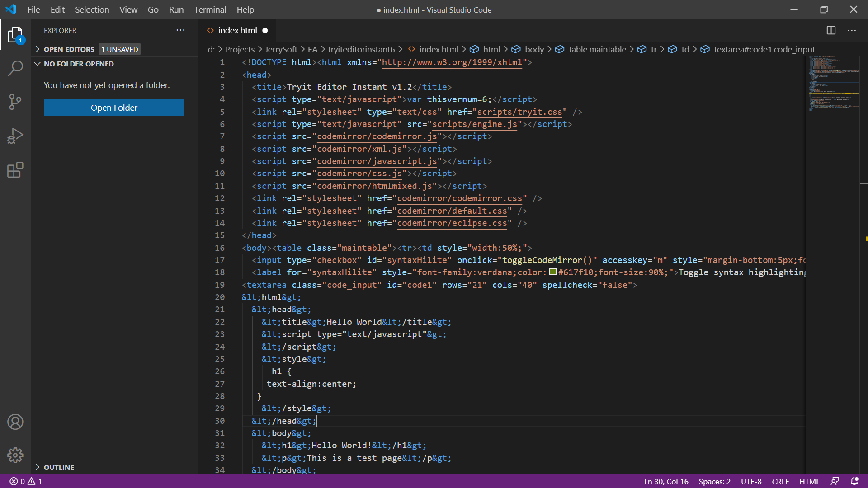Open the Source Control view icon
The image size is (868, 488).
[x=15, y=102]
